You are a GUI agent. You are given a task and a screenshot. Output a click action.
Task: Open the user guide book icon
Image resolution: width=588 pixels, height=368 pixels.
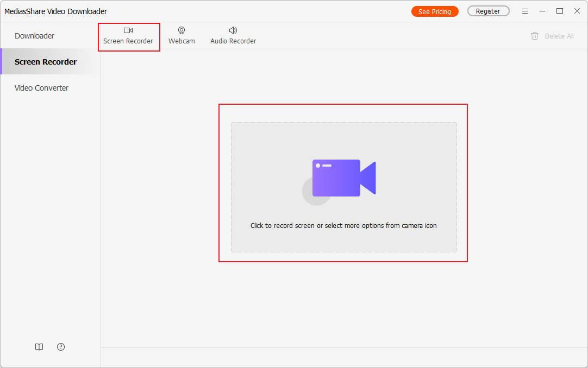pos(39,347)
